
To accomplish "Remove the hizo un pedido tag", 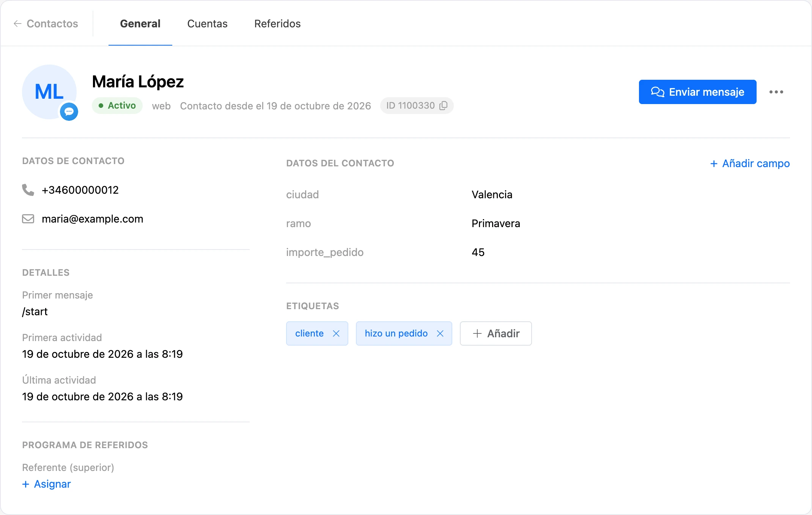I will click(440, 333).
